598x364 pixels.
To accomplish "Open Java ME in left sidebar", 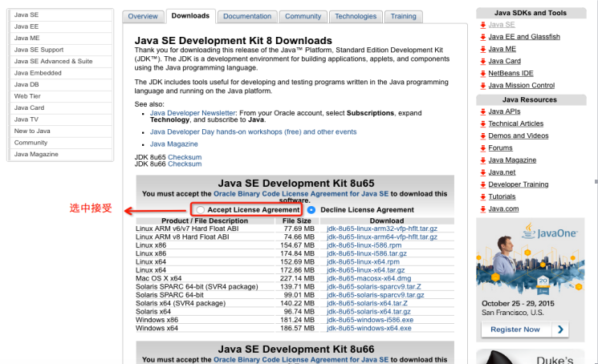I will click(x=61, y=38).
